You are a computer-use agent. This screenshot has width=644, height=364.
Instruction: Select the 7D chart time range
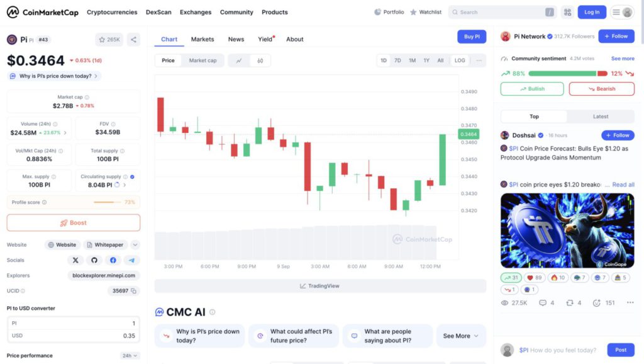397,60
